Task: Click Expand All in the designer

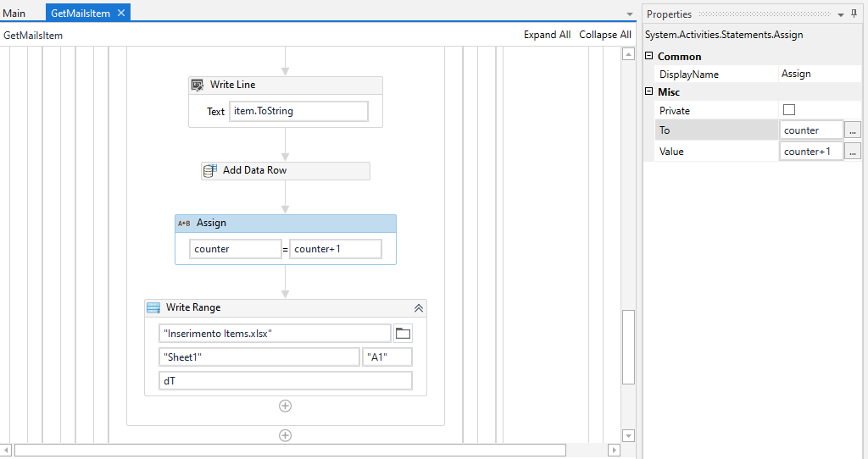Action: pyautogui.click(x=547, y=34)
